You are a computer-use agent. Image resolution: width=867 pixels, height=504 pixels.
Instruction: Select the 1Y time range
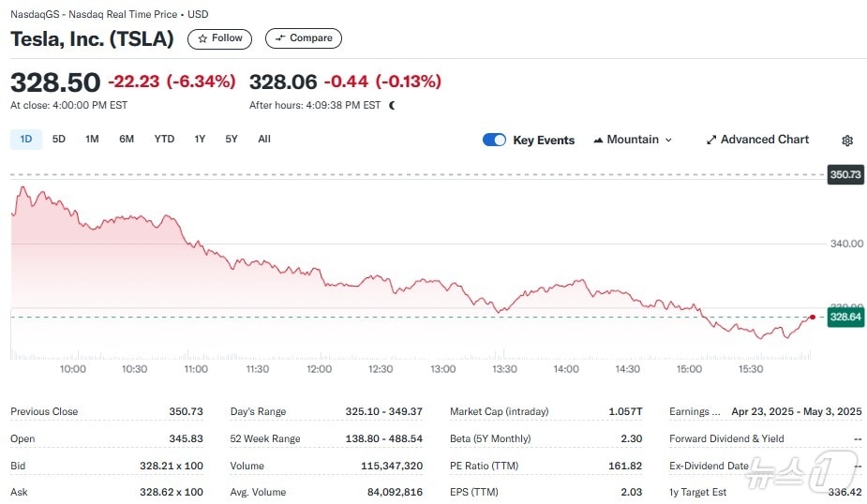200,139
